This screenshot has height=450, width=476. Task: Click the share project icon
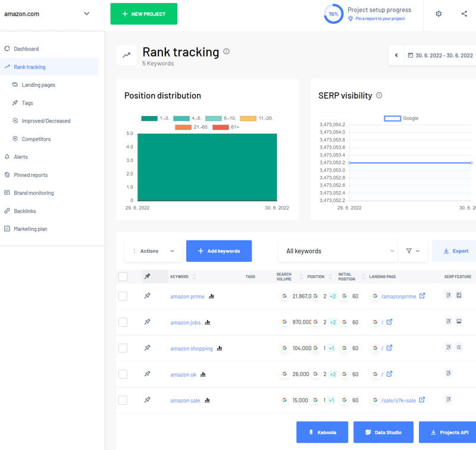click(x=464, y=14)
